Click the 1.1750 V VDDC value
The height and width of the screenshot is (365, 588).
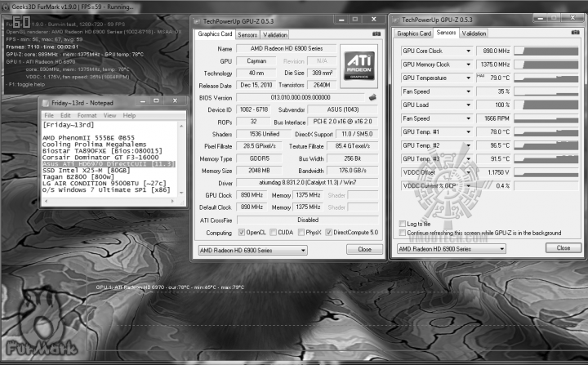[x=493, y=172]
